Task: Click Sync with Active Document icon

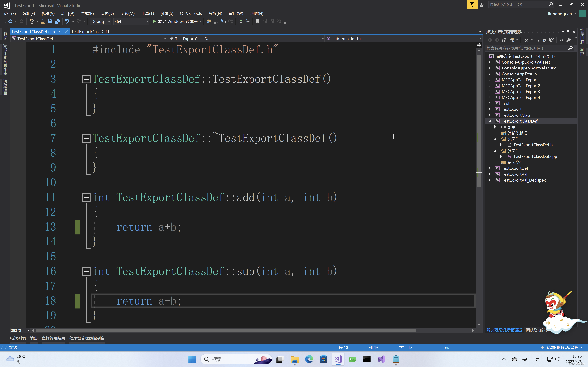Action: [537, 40]
